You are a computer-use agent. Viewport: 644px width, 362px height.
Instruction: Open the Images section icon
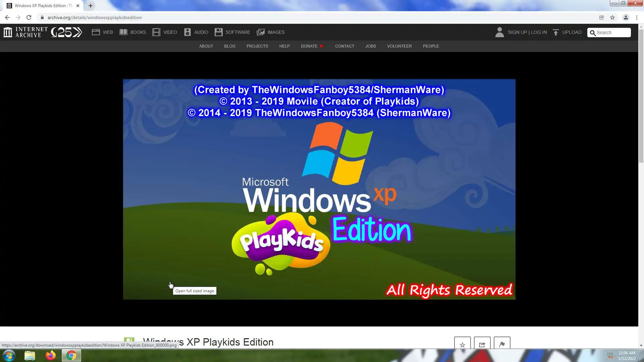[261, 32]
